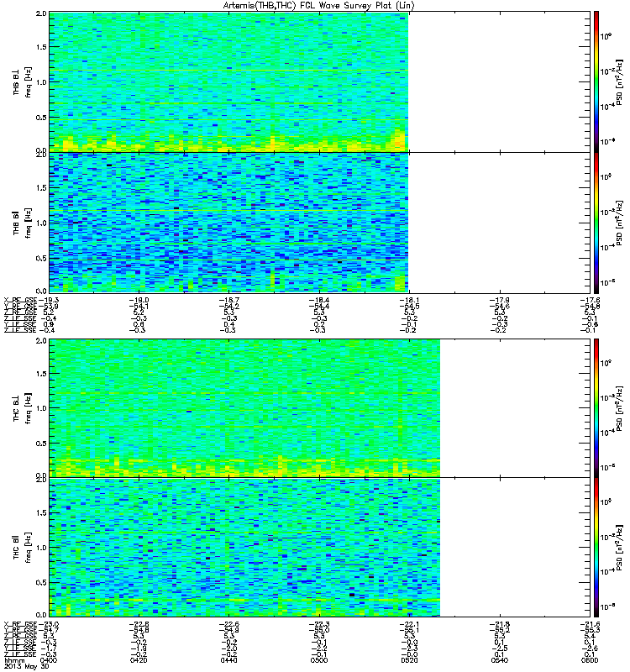Click the THC X position value -22.6
The width and height of the screenshot is (630, 672).
[x=229, y=624]
